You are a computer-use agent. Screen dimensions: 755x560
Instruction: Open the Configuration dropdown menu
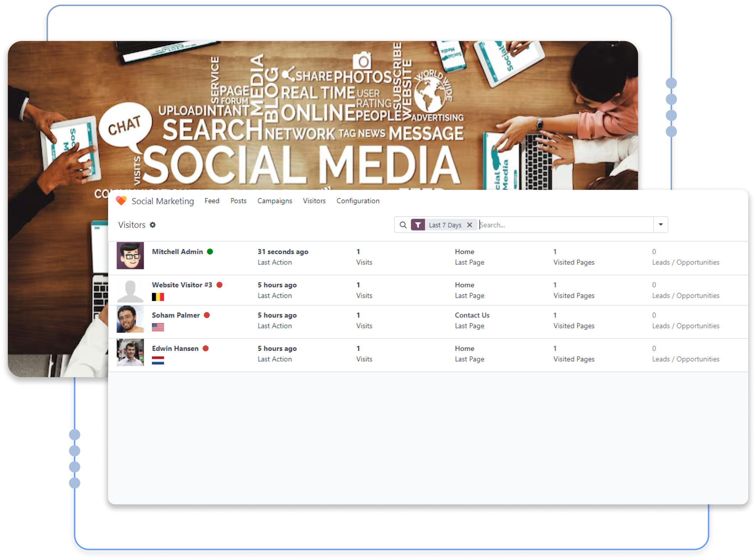click(358, 201)
